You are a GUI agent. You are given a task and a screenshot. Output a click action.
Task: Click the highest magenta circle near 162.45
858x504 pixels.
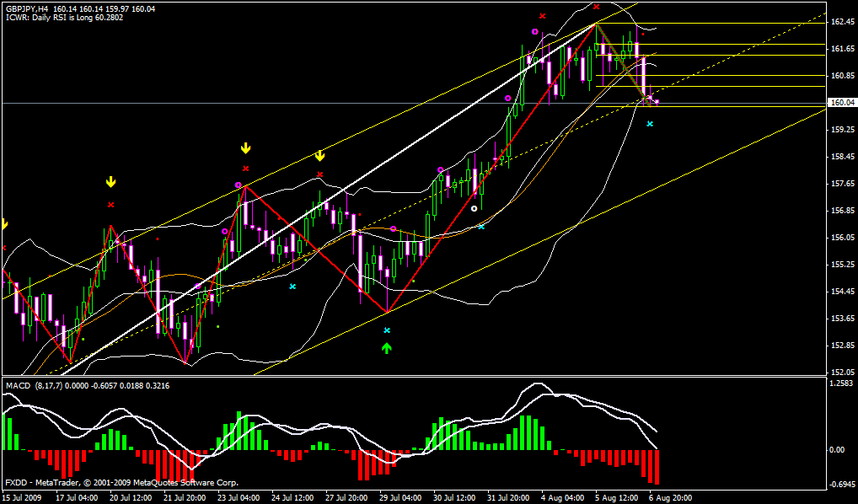point(534,31)
